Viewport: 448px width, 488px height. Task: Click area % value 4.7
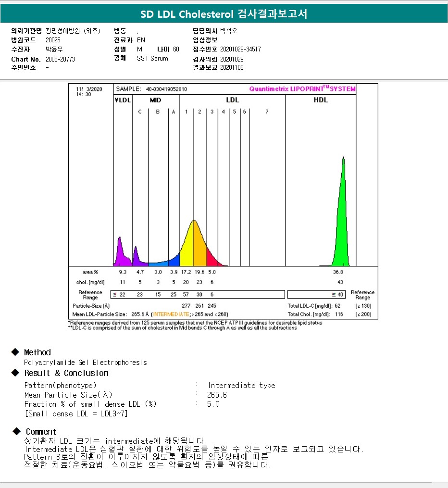pos(140,272)
